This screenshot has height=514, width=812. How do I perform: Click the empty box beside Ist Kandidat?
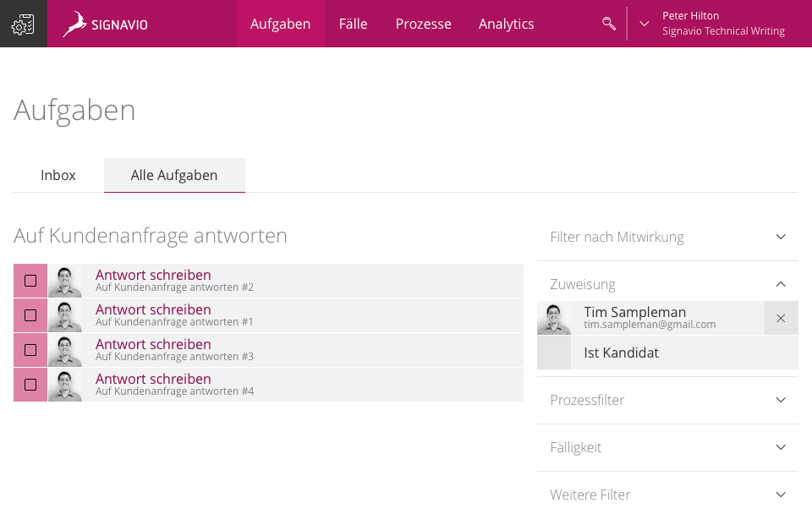[x=553, y=353]
